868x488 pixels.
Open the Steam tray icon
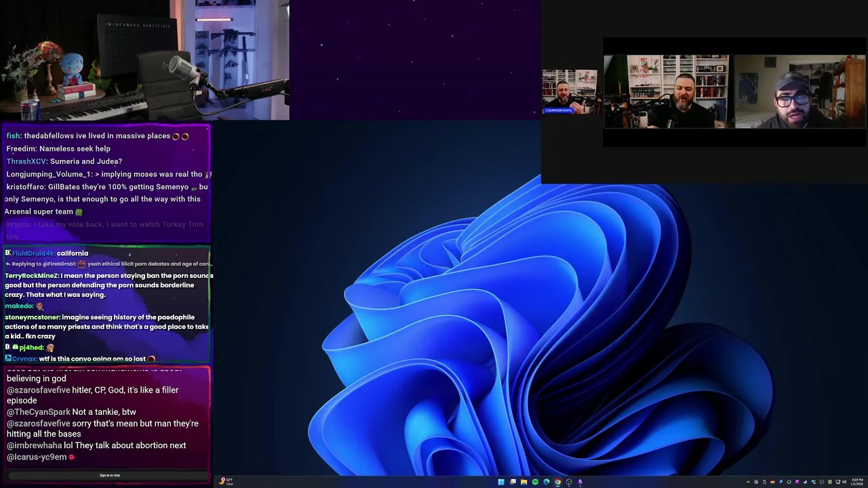coord(805,482)
